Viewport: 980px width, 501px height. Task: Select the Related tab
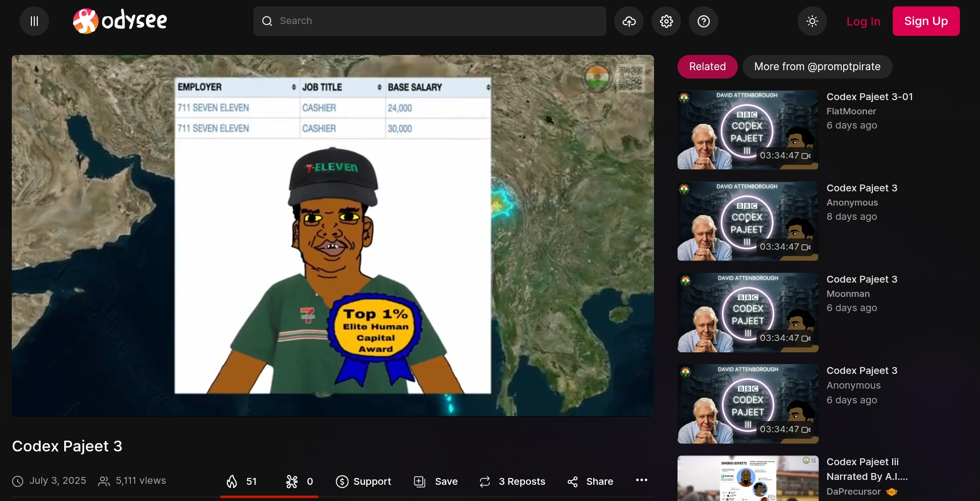707,67
